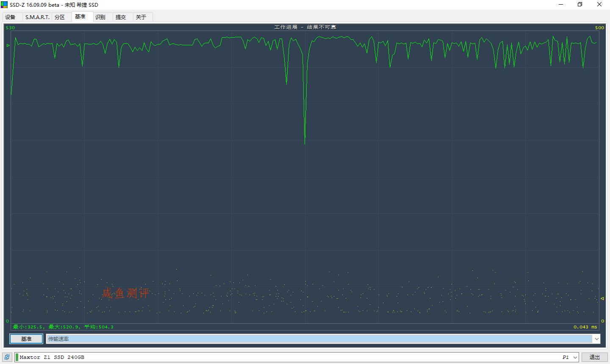Click the yellow access time marker arrow on right axis
The width and height of the screenshot is (610, 364).
pos(602,298)
